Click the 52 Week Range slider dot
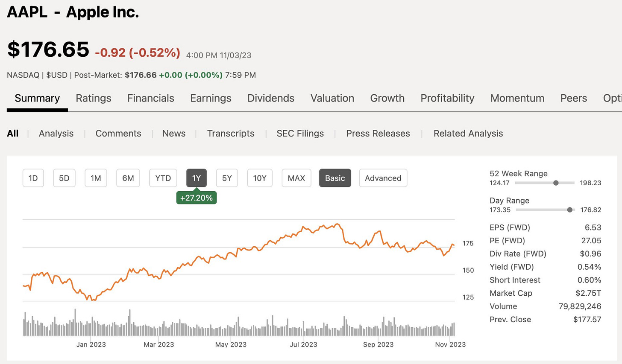The height and width of the screenshot is (364, 622). tap(556, 183)
